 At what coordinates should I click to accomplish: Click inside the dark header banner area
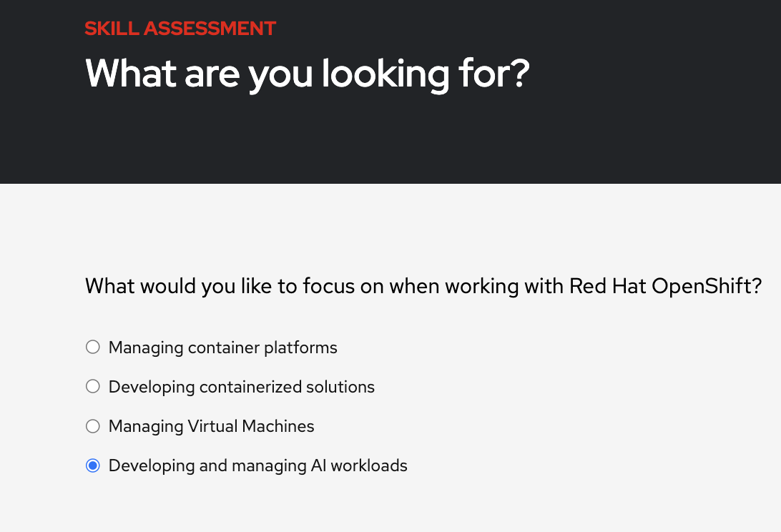point(390,136)
